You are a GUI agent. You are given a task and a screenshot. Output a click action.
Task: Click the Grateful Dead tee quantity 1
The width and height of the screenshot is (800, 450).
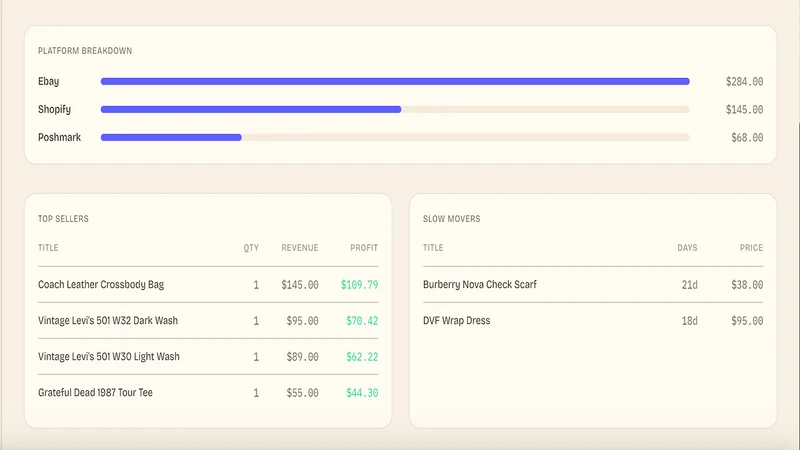[x=256, y=393]
